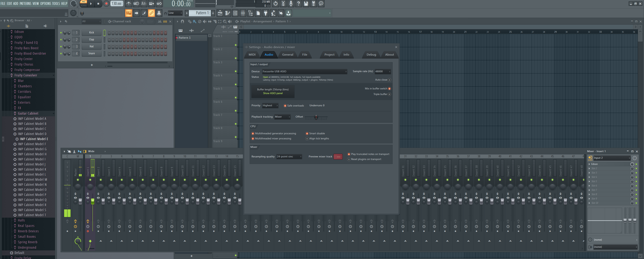Open the PATTERNS menu
This screenshot has height=259, width=644.
[x=26, y=4]
